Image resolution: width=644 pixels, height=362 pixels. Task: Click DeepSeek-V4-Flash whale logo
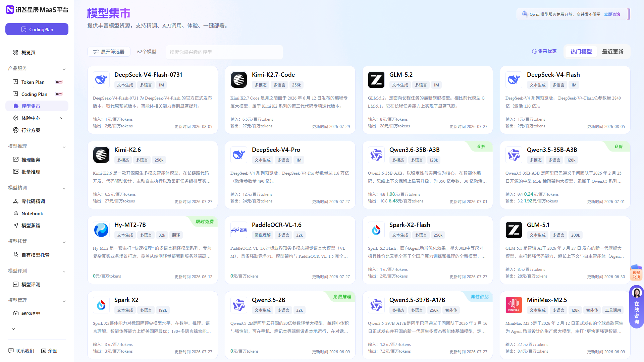(x=514, y=80)
